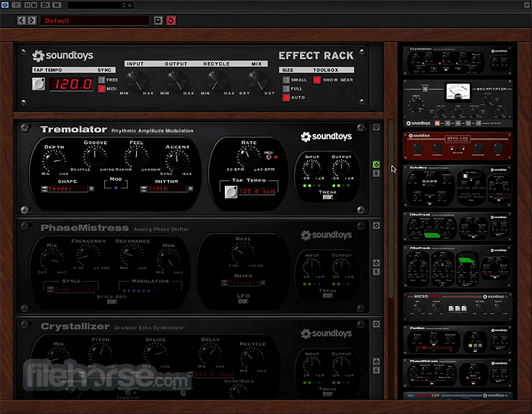
Task: Click the red undo/revert button
Action: (171, 21)
